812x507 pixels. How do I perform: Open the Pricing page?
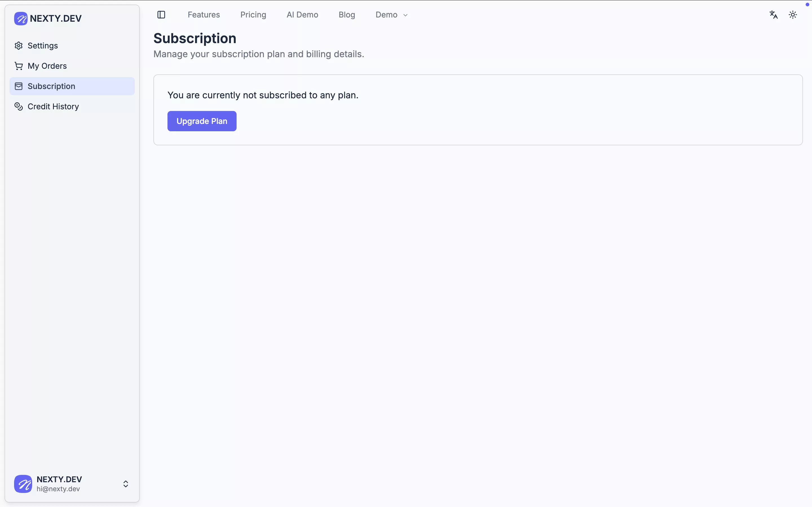point(253,15)
